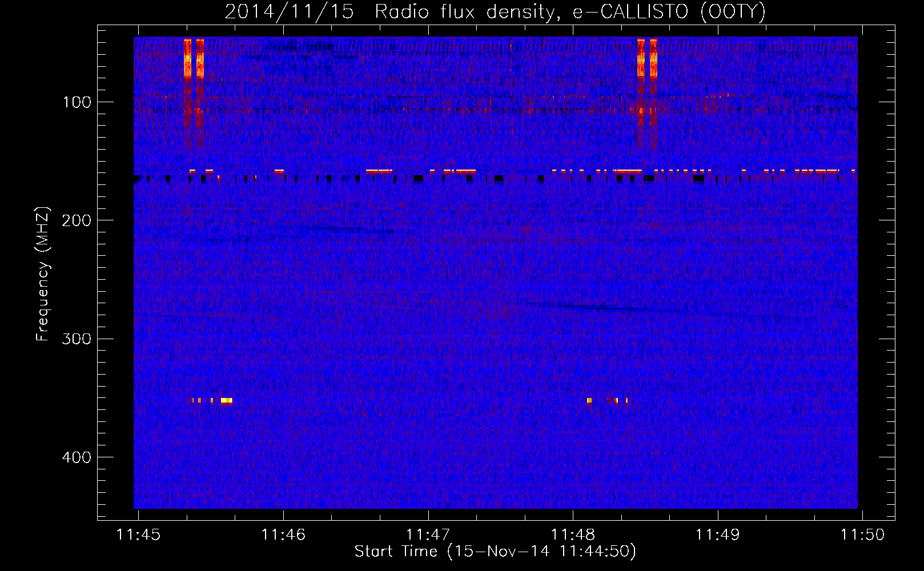Click the 11:48 time tick label
The height and width of the screenshot is (571, 924).
[573, 534]
